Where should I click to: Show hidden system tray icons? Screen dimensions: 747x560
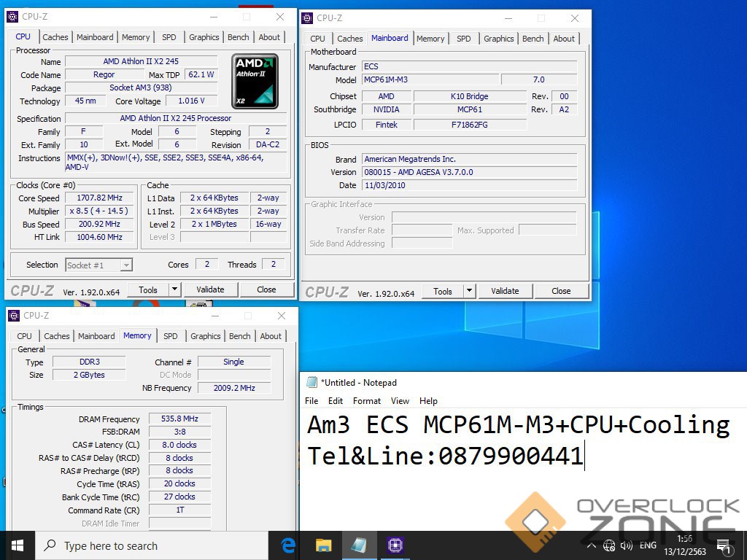click(x=592, y=545)
